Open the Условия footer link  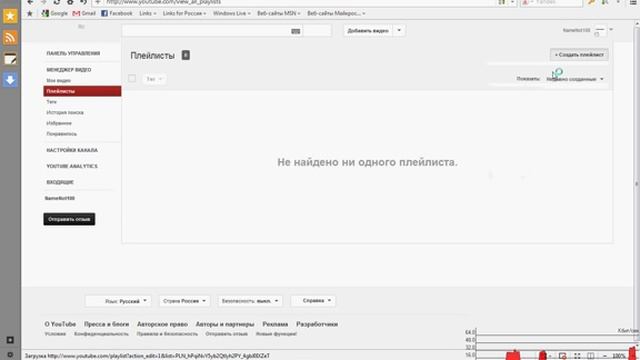pyautogui.click(x=55, y=334)
